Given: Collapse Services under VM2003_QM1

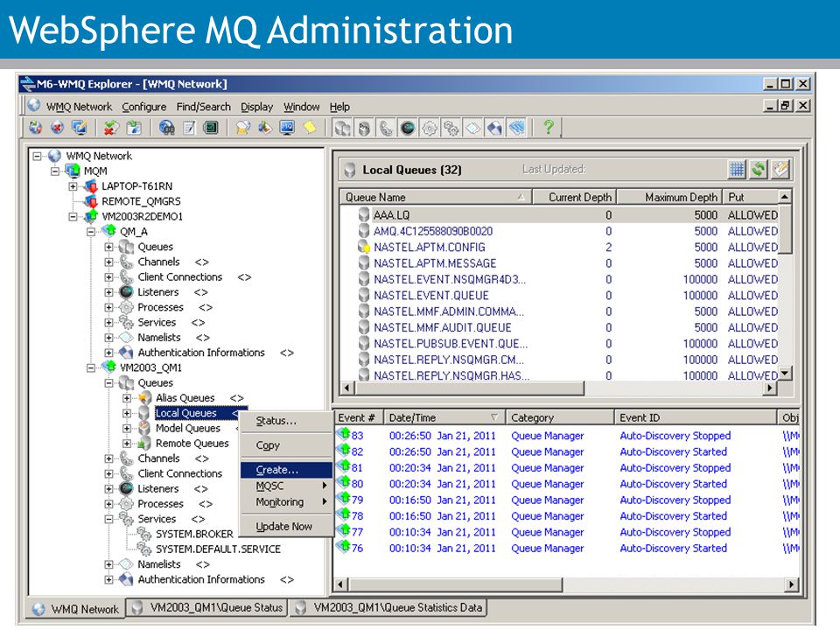Looking at the screenshot, I should (x=108, y=519).
